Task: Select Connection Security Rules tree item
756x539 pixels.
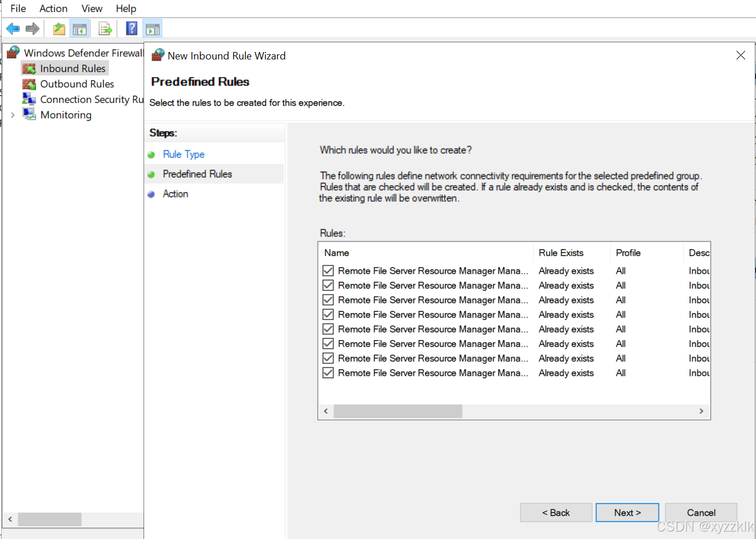Action: [91, 99]
